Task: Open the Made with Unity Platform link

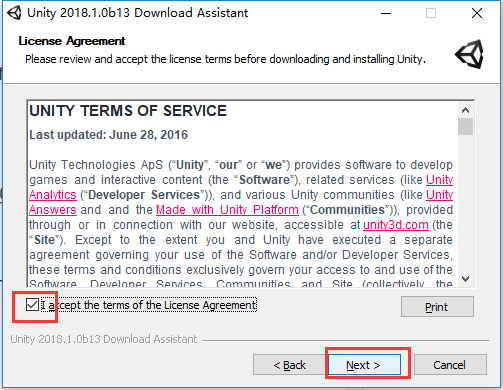Action: [x=227, y=210]
